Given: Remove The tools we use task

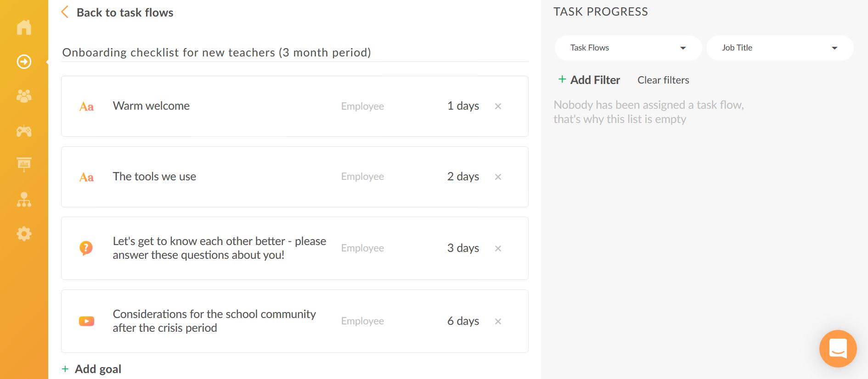Looking at the screenshot, I should click(x=498, y=177).
